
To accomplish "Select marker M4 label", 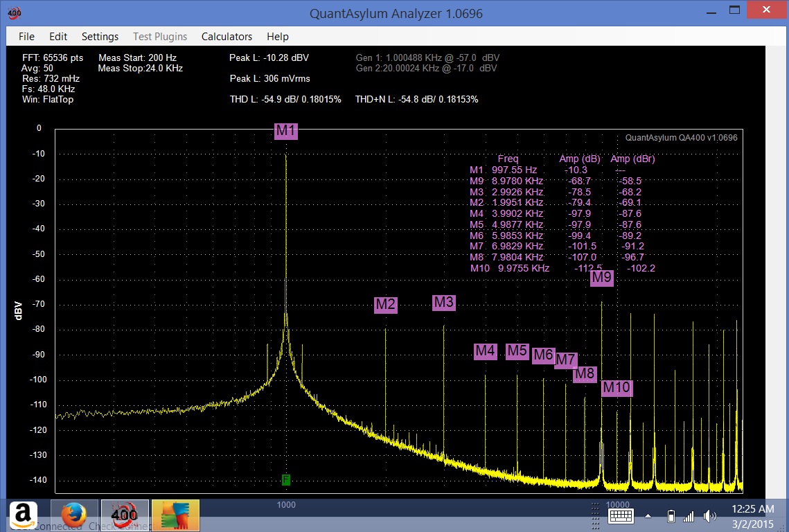I will coord(485,351).
